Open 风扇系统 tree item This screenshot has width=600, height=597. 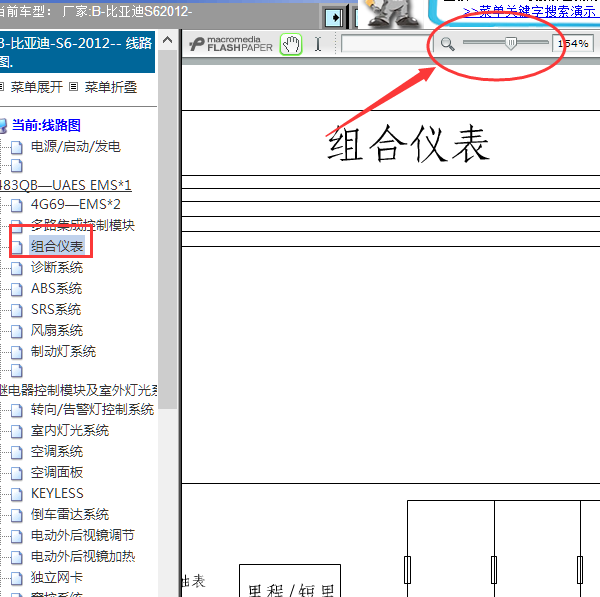[x=57, y=330]
